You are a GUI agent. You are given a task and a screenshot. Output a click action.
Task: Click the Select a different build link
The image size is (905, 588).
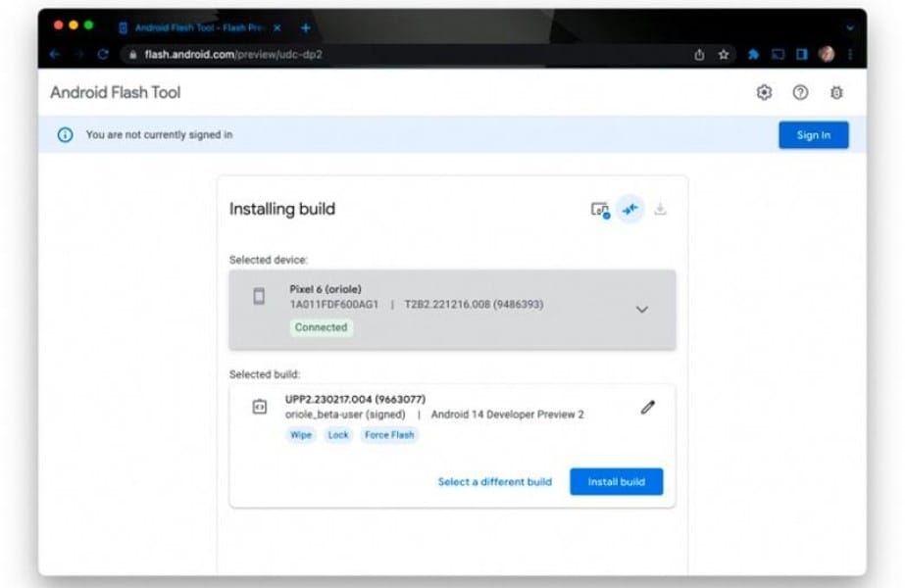pos(494,482)
